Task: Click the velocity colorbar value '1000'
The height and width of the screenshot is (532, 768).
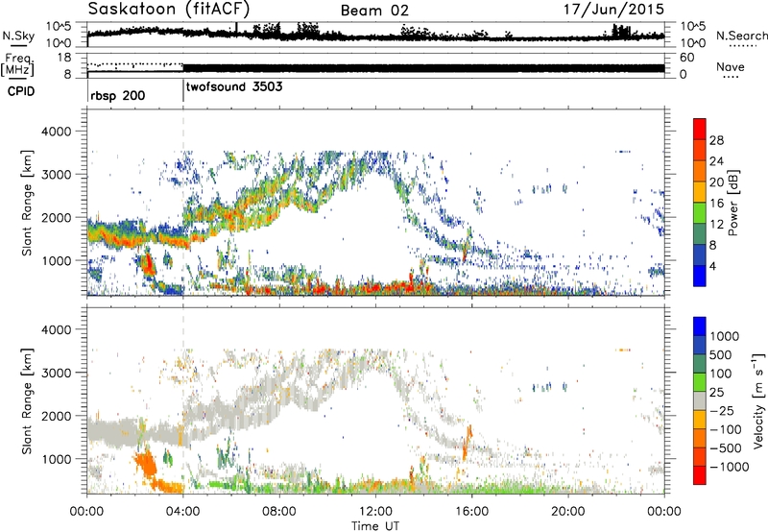Action: (x=724, y=336)
